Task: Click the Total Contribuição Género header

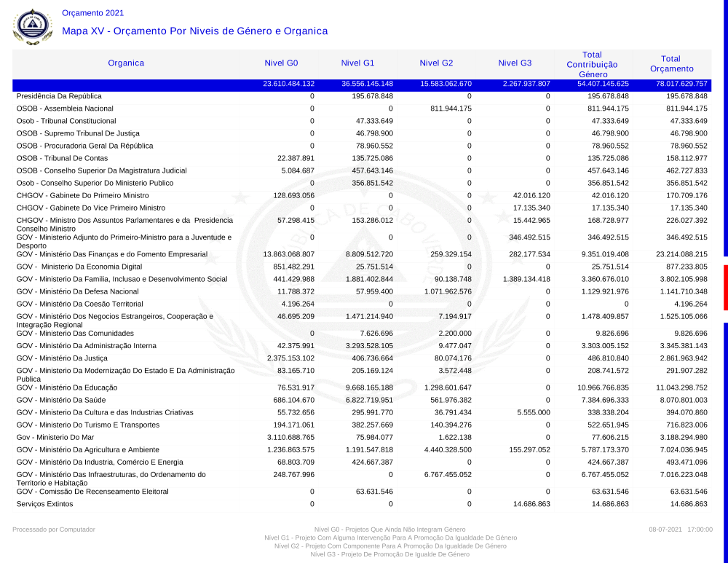Action: click(x=592, y=64)
